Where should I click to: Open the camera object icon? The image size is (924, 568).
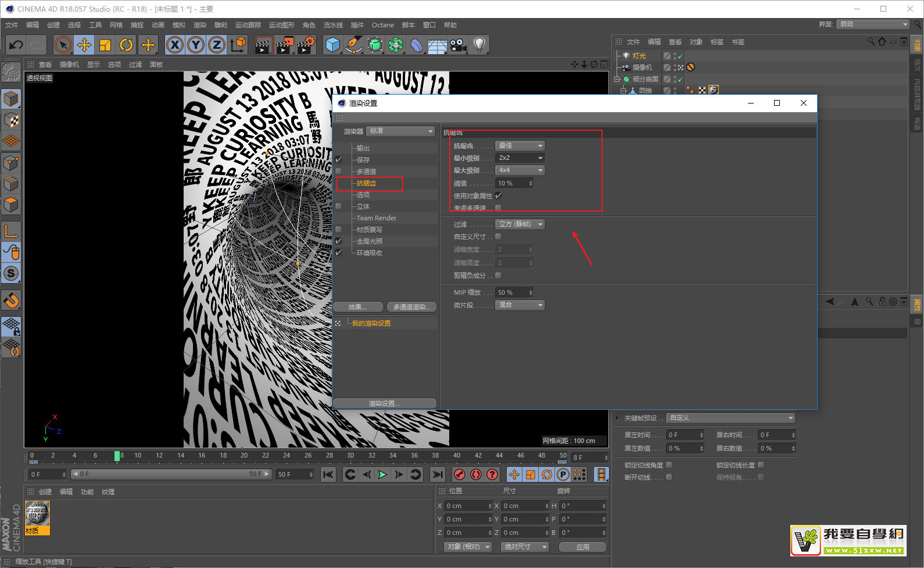tap(459, 45)
